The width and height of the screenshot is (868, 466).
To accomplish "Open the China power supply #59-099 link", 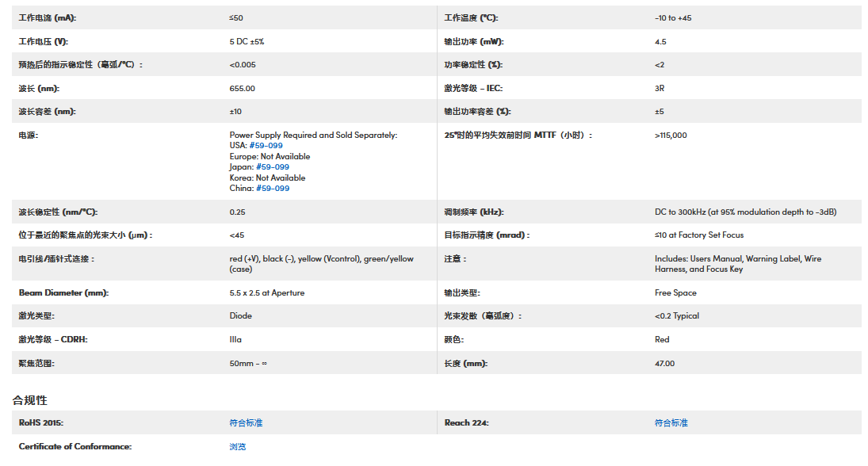I will [272, 189].
